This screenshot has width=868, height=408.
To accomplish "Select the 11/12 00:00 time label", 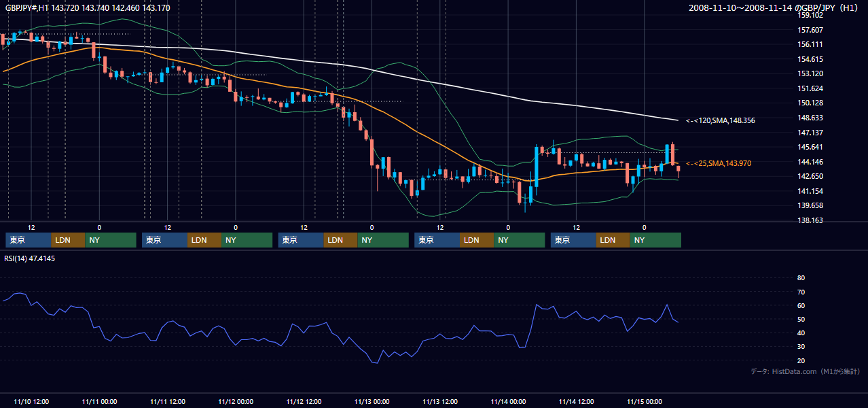I will point(236,401).
